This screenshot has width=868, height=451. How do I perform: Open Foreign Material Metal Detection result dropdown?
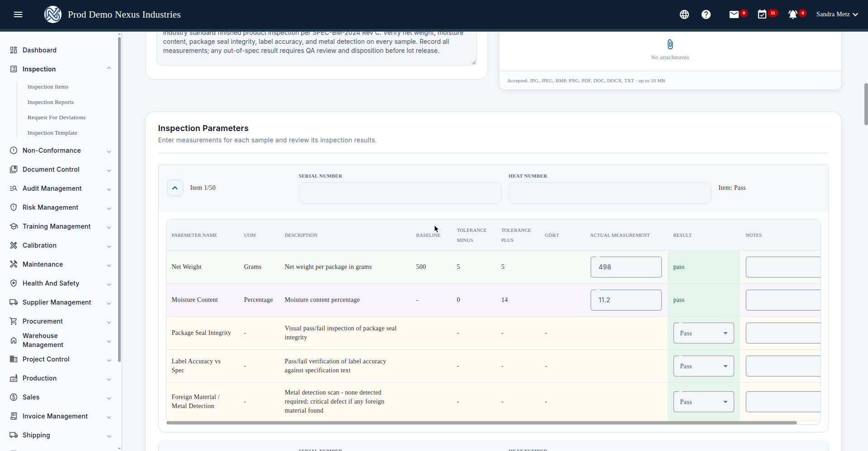(x=703, y=402)
